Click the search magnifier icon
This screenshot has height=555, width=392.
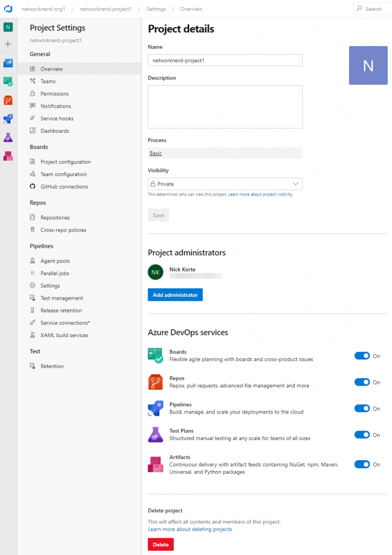pyautogui.click(x=359, y=9)
